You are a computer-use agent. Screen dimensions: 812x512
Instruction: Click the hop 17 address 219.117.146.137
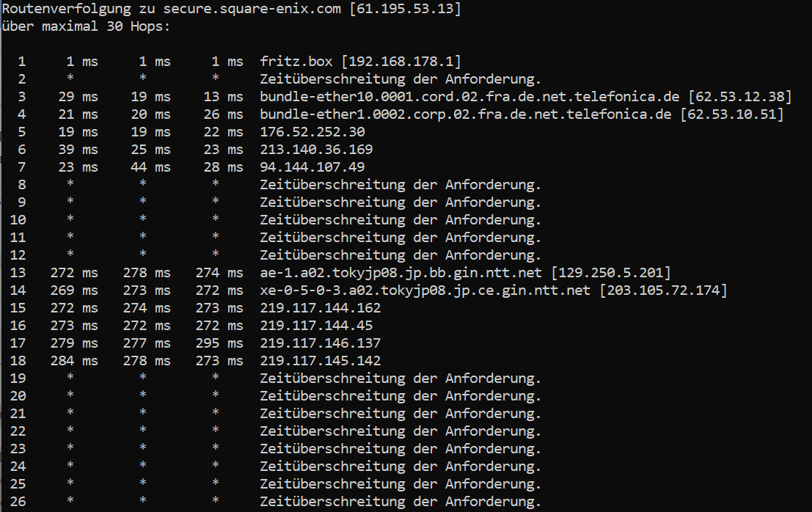click(x=321, y=343)
